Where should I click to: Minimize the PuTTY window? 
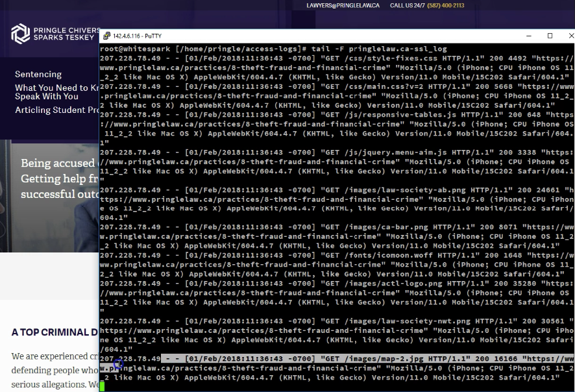point(526,36)
